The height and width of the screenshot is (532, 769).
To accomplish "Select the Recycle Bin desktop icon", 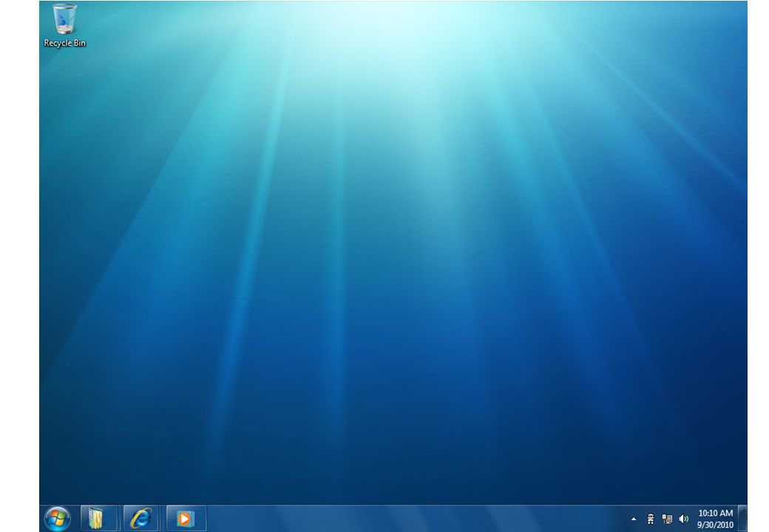I will click(x=64, y=25).
